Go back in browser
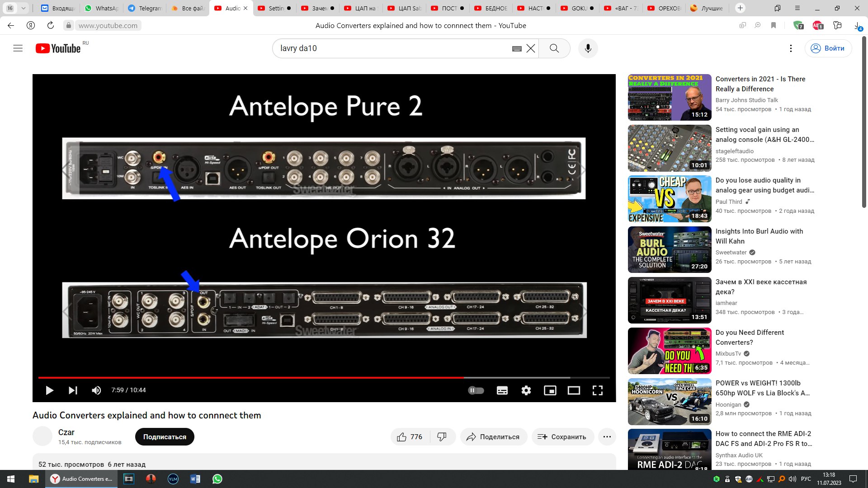 click(11, 25)
